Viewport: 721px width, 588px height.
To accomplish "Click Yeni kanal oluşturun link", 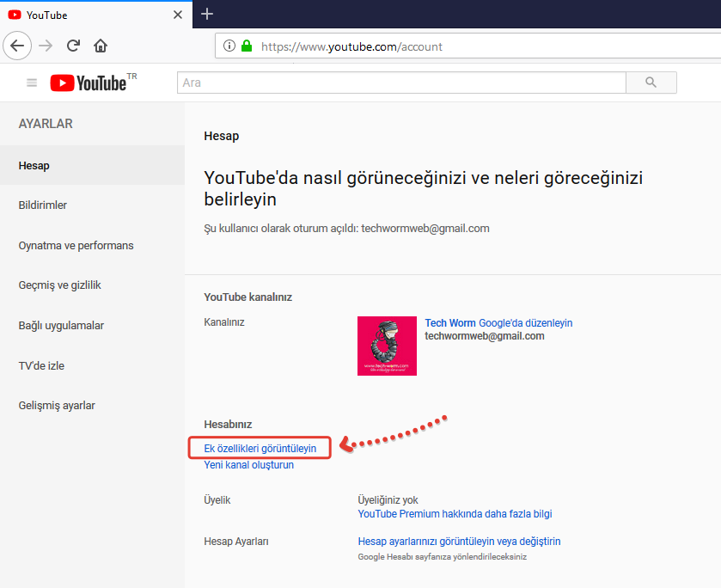I will (248, 465).
